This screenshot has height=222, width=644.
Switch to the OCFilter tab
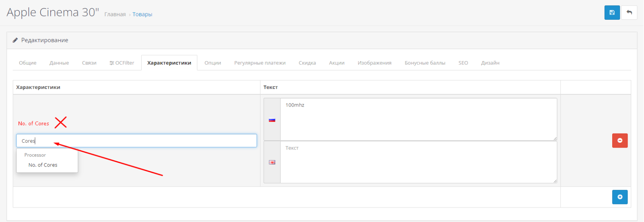122,63
